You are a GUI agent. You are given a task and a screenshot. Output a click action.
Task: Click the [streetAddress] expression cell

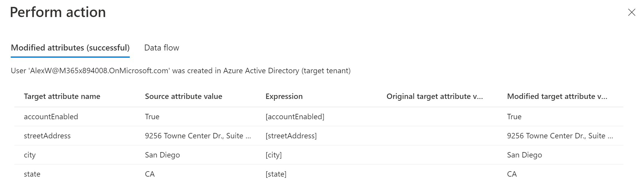pyautogui.click(x=291, y=136)
